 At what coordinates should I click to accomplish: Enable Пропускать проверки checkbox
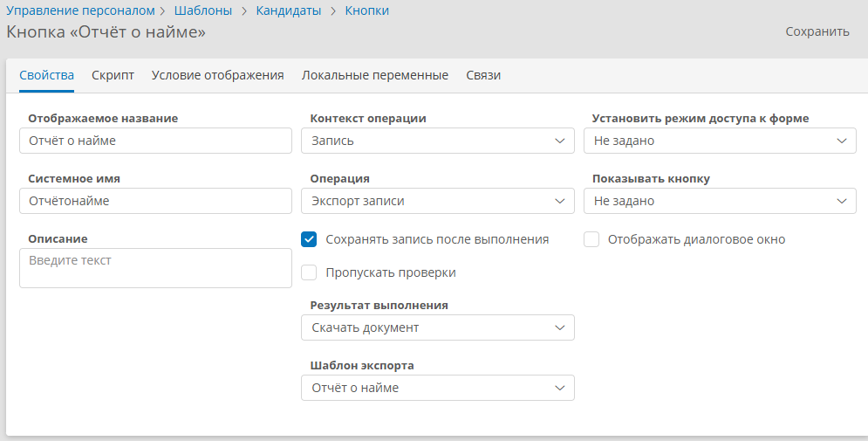(x=309, y=272)
